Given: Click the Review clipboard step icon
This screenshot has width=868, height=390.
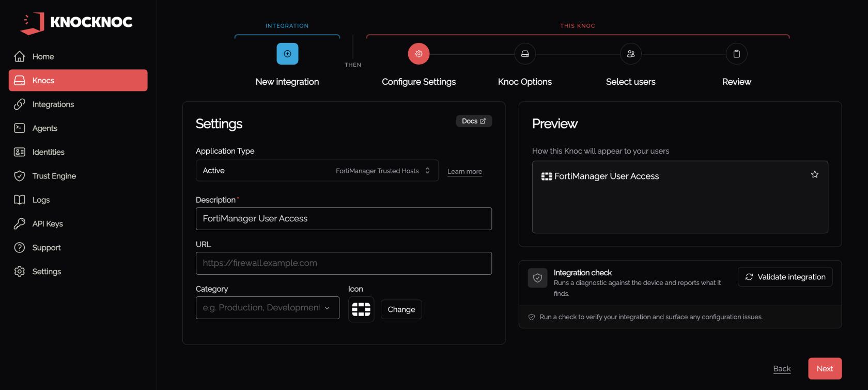Looking at the screenshot, I should click(x=737, y=54).
